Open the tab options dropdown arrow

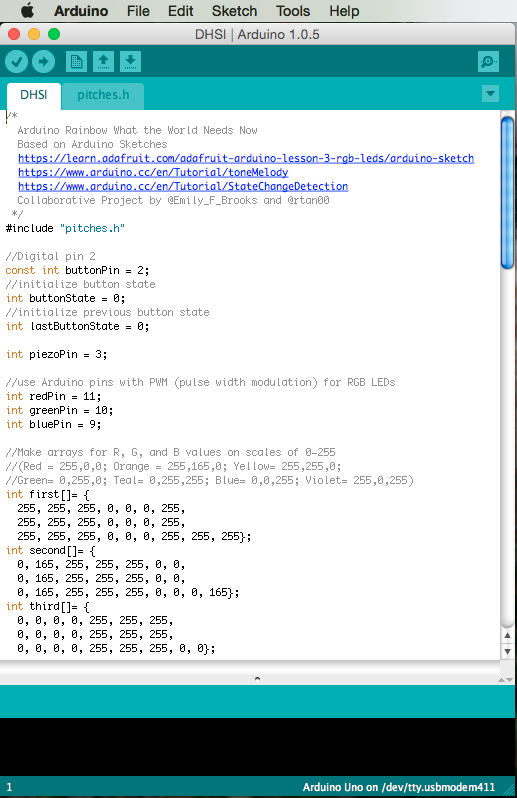(x=491, y=94)
